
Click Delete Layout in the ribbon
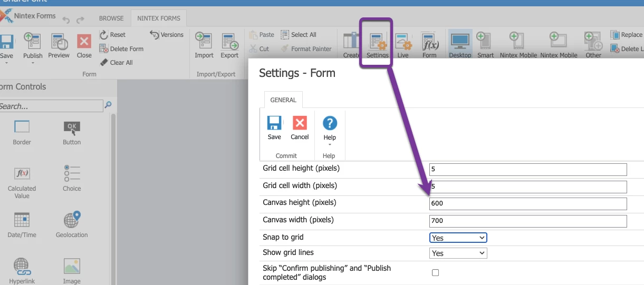pyautogui.click(x=627, y=49)
